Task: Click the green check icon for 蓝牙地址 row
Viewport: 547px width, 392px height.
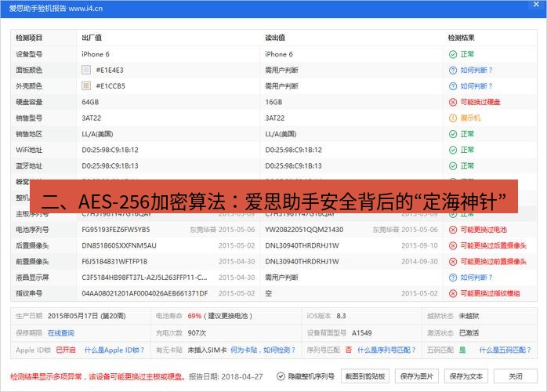Action: click(453, 165)
